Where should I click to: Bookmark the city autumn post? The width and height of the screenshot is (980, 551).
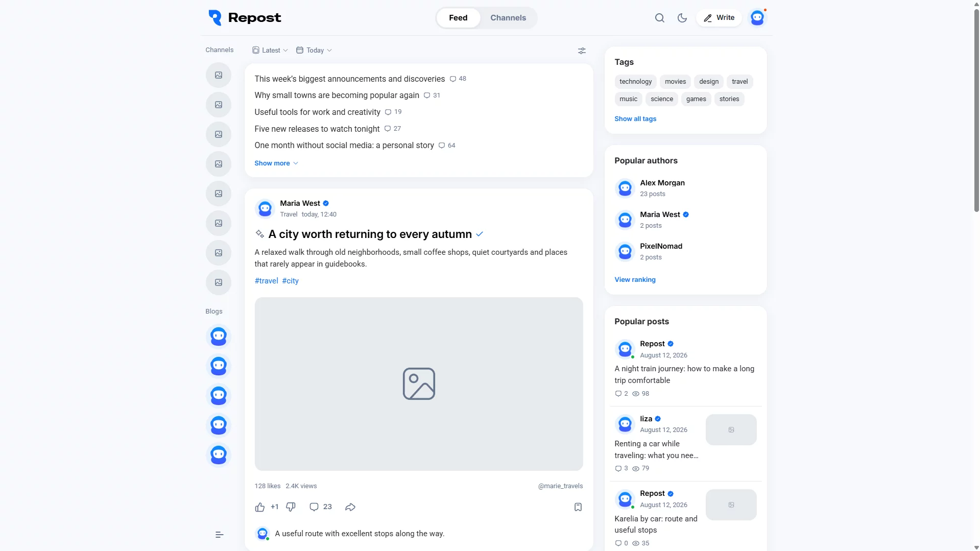(578, 507)
